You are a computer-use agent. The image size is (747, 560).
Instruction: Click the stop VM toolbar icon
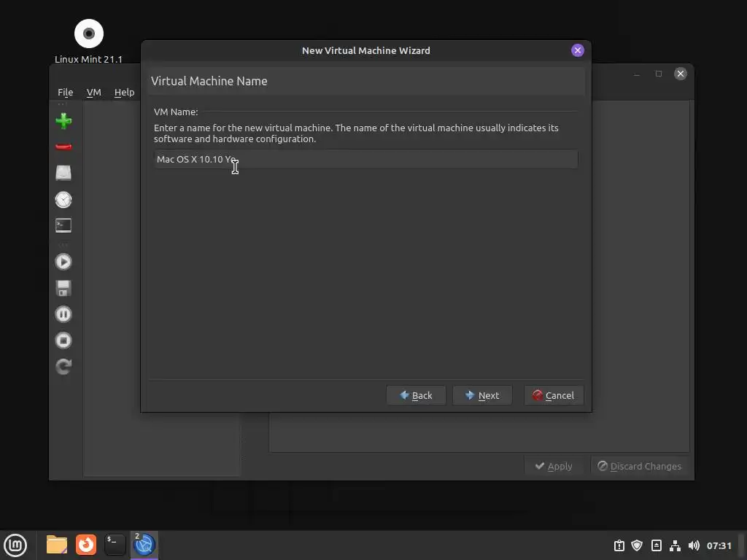63,341
